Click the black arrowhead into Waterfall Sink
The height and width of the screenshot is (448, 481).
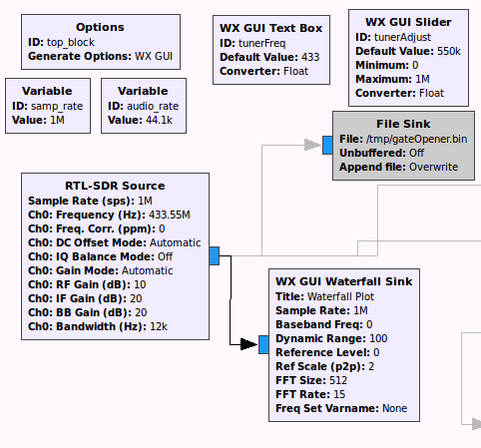point(248,344)
